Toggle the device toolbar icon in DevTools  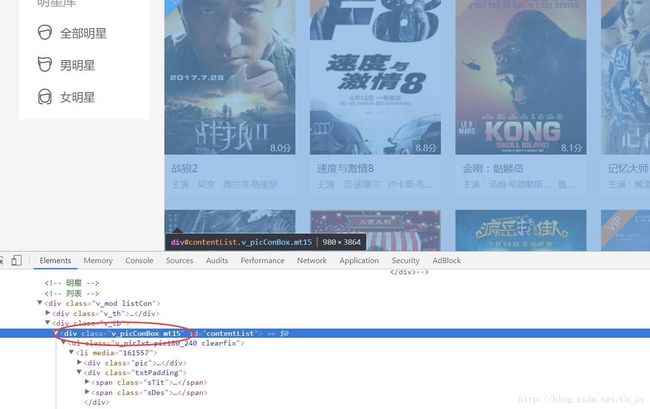coord(17,260)
